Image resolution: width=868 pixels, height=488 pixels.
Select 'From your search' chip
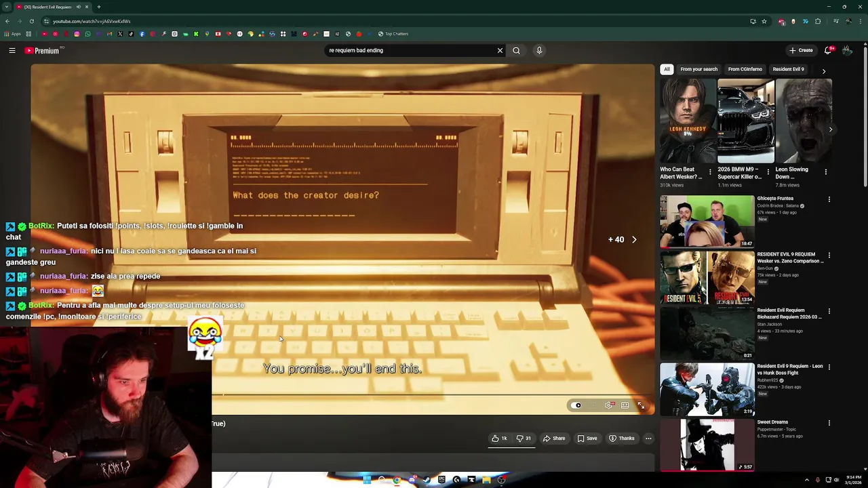pyautogui.click(x=698, y=69)
